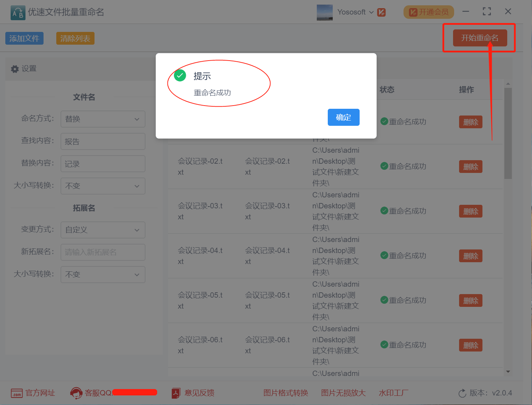This screenshot has width=532, height=405.
Task: Click the AB app logo icon
Action: (x=18, y=12)
